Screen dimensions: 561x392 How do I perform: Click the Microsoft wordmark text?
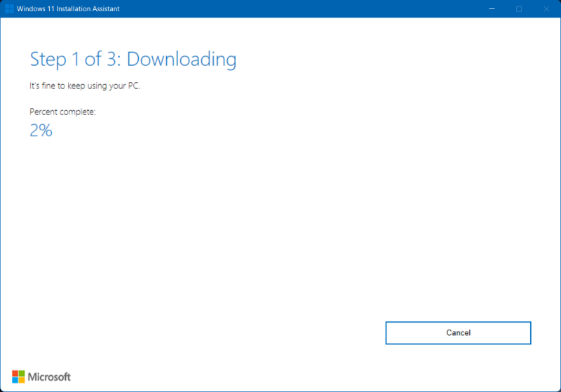click(49, 377)
